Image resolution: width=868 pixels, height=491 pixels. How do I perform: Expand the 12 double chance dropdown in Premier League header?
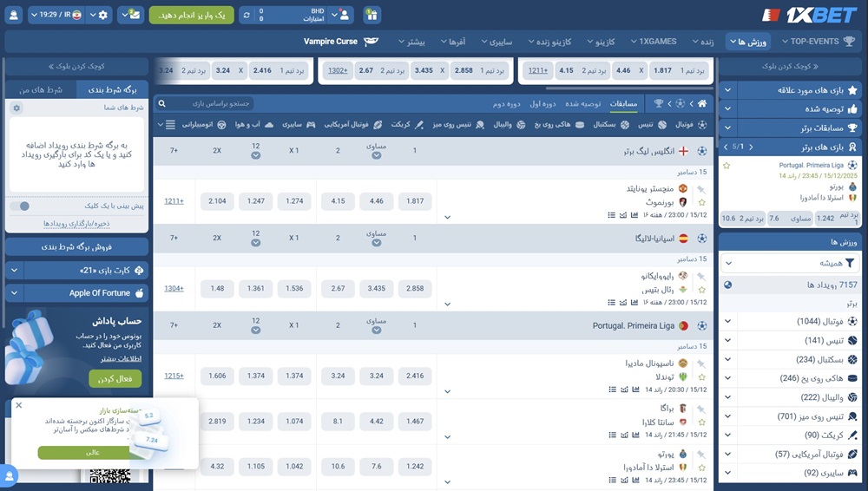tap(256, 155)
